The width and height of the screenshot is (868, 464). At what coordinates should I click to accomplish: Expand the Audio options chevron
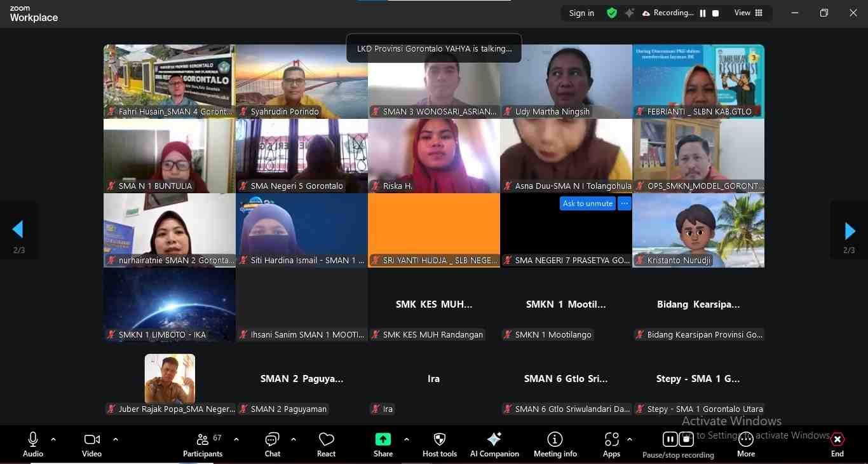click(53, 439)
